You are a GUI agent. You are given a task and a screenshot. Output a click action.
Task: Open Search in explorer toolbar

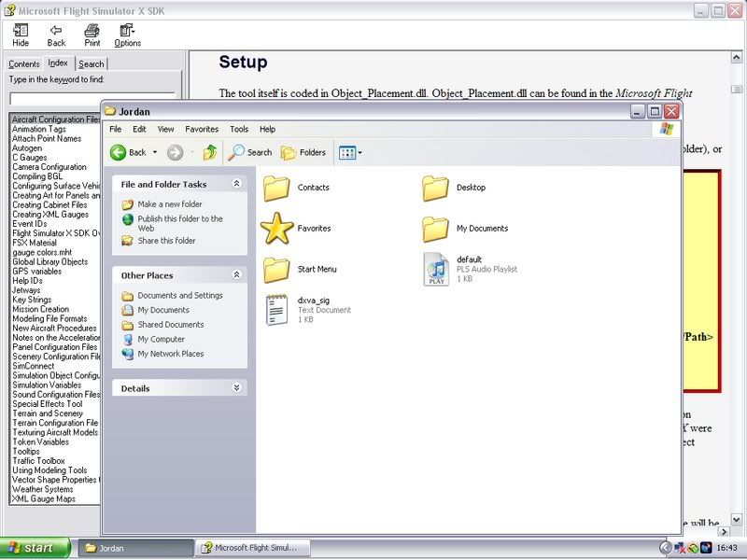pos(249,152)
